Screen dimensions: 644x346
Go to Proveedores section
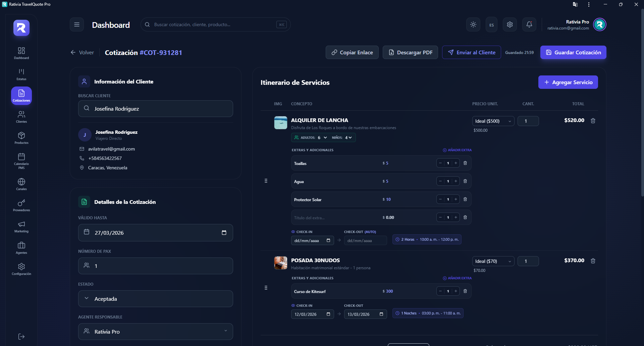(x=21, y=206)
